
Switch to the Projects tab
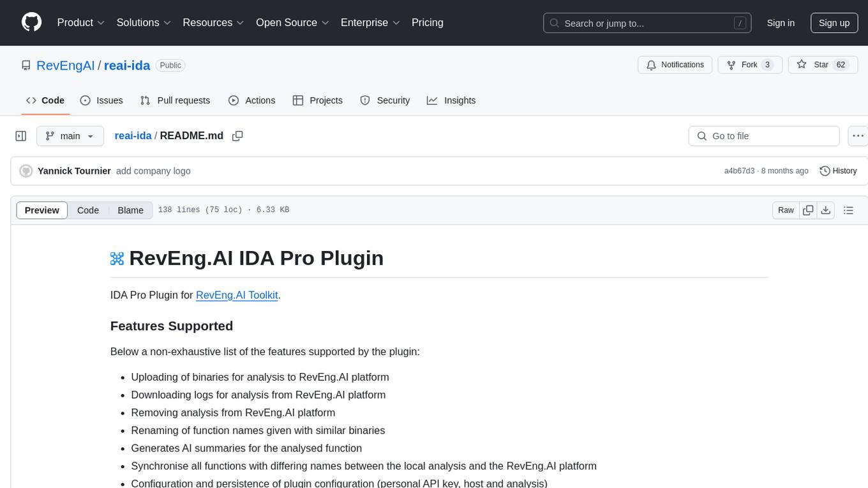coord(317,100)
